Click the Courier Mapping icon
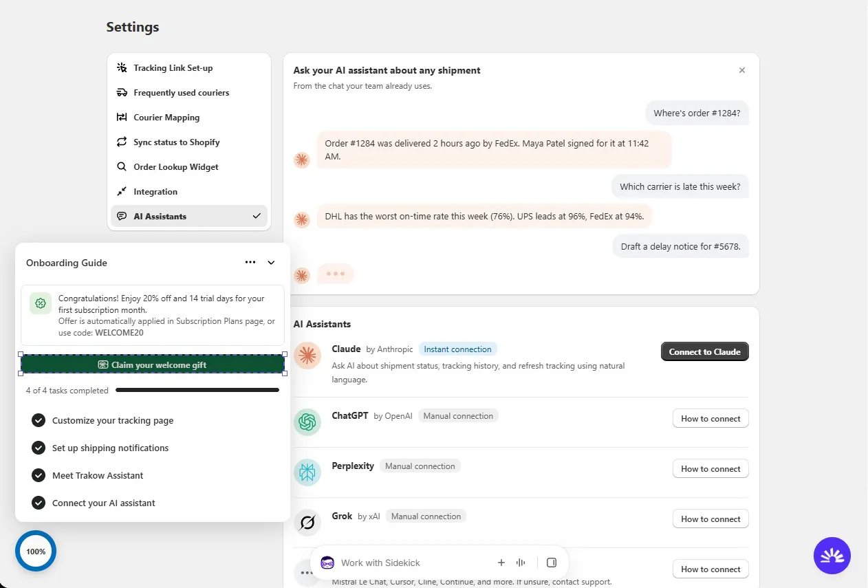This screenshot has width=868, height=588. [x=122, y=117]
